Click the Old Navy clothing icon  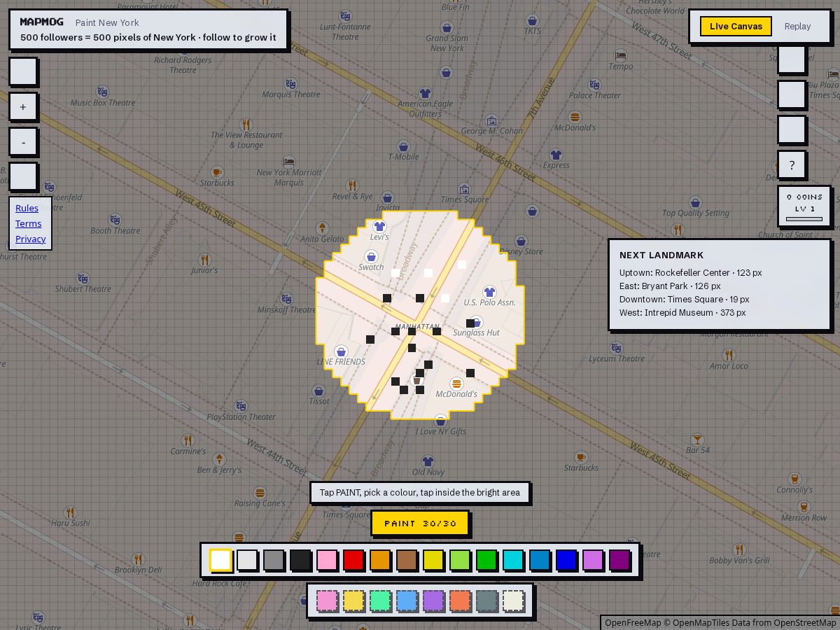tap(428, 461)
